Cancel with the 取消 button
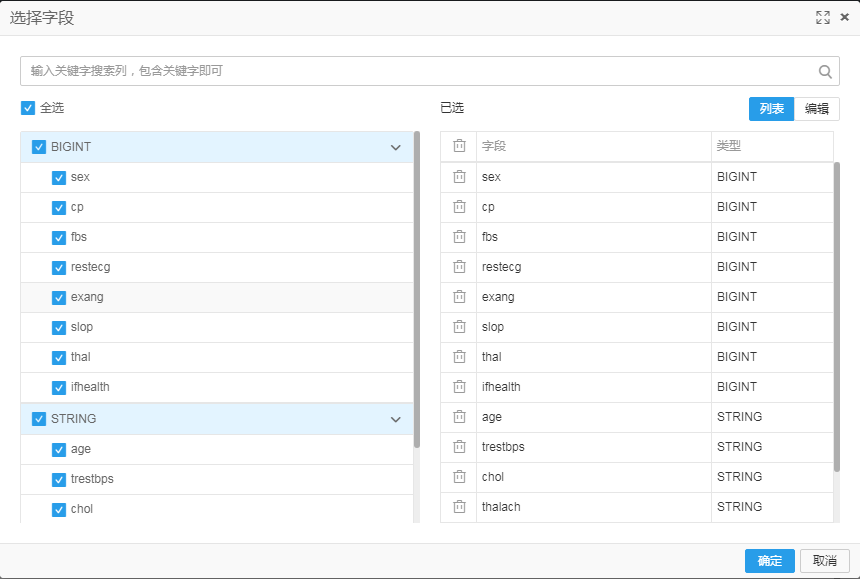Screen dimensions: 860x579 825,561
